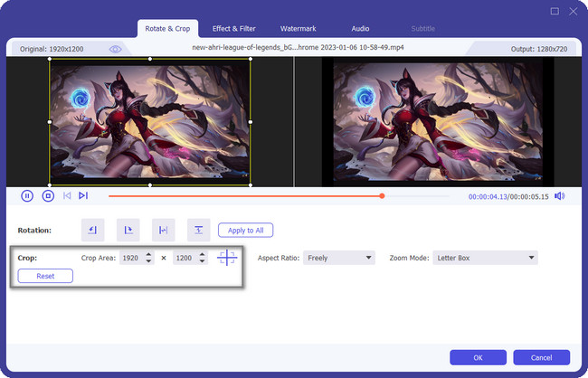This screenshot has height=378, width=588.
Task: Click the playback progress slider knob
Action: 382,196
